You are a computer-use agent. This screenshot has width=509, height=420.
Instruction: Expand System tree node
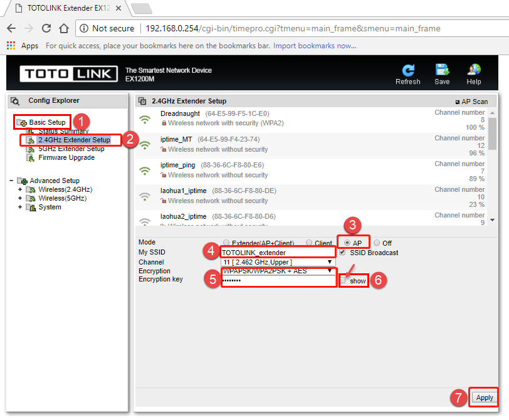[20, 207]
